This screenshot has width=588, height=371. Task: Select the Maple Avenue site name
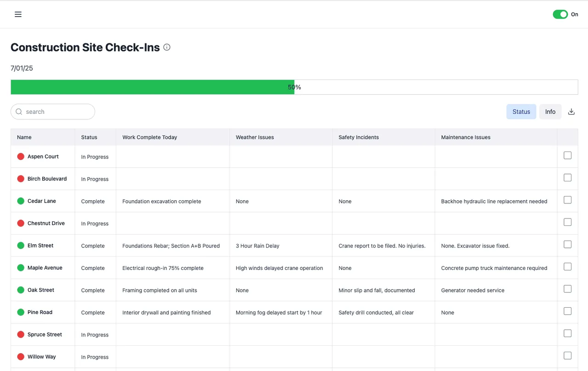(x=45, y=268)
